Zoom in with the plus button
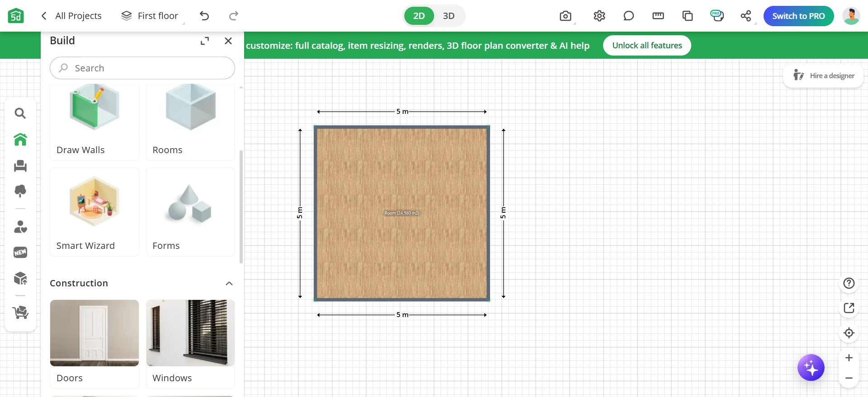 click(x=849, y=358)
